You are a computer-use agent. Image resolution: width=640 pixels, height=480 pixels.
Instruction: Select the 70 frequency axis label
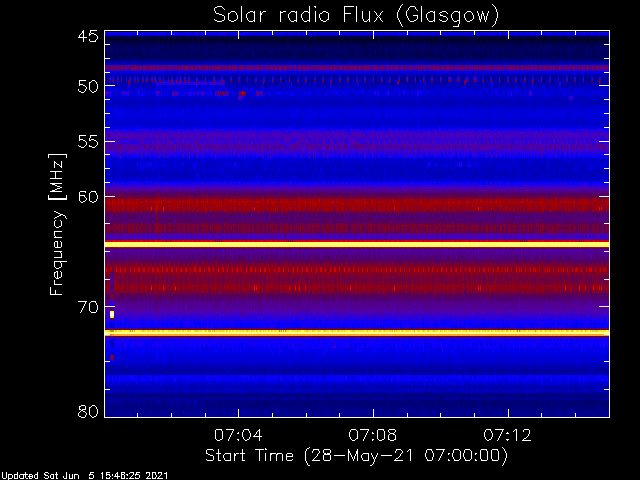click(x=88, y=307)
